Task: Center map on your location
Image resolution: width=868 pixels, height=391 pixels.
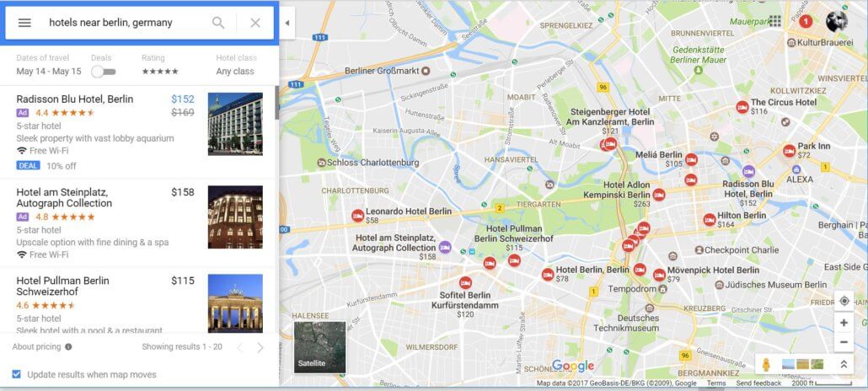Action: [844, 301]
